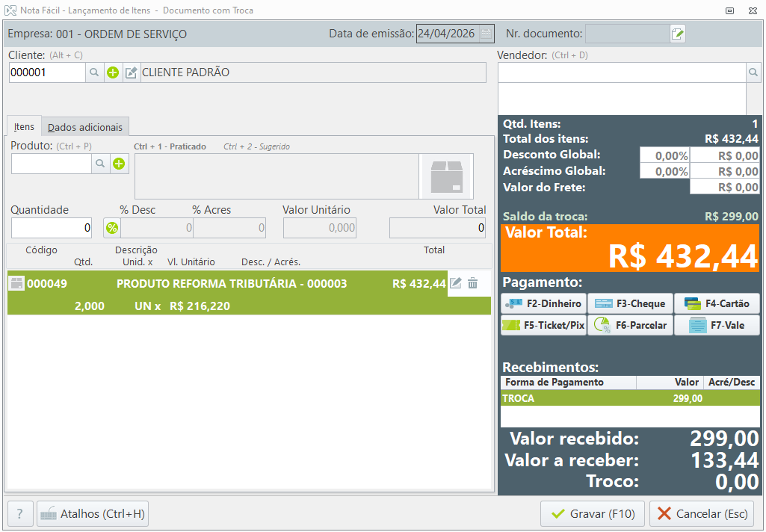766x532 pixels.
Task: Click the orange Valor Total panel
Action: pos(630,247)
